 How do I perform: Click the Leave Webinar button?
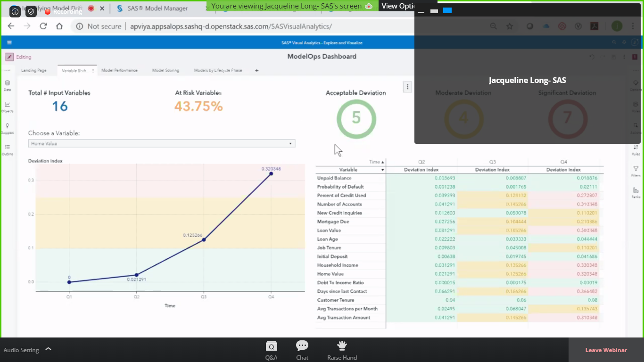click(x=606, y=350)
